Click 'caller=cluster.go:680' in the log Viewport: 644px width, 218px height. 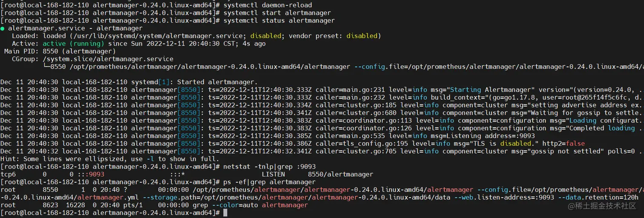tap(356, 112)
